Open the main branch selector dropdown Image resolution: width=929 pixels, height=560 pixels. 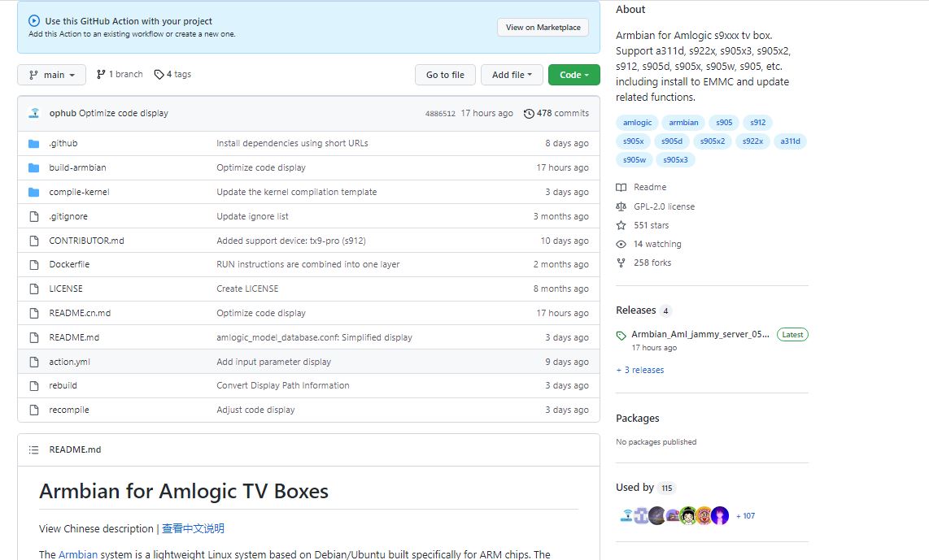51,75
